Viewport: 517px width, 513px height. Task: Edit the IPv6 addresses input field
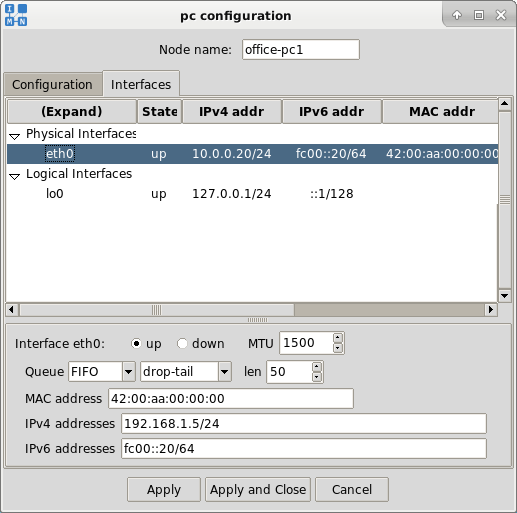pos(304,449)
